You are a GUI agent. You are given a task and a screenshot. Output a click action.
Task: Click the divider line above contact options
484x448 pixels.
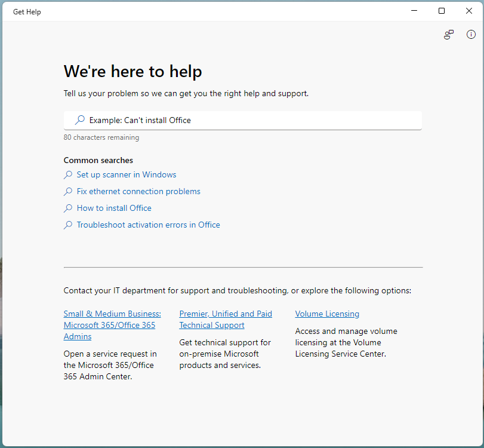pyautogui.click(x=243, y=266)
